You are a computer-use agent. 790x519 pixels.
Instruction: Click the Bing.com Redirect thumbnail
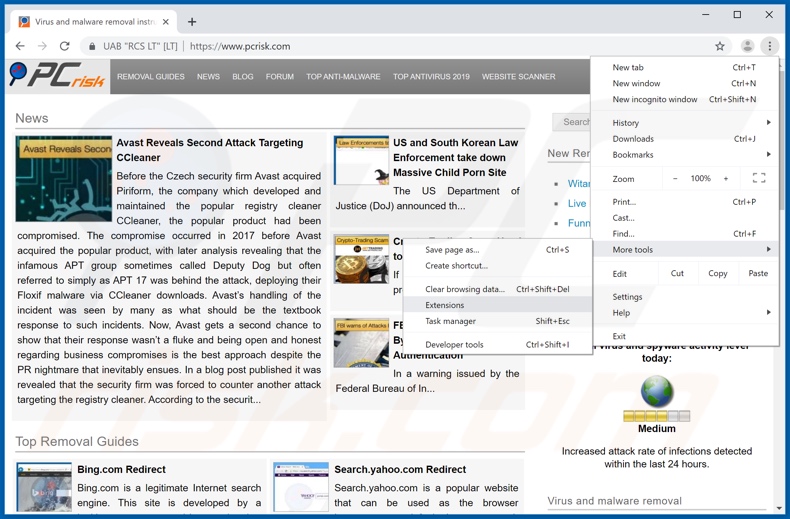click(44, 487)
